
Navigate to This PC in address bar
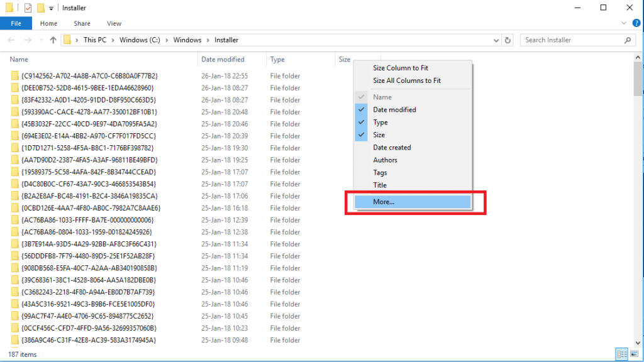coord(95,40)
